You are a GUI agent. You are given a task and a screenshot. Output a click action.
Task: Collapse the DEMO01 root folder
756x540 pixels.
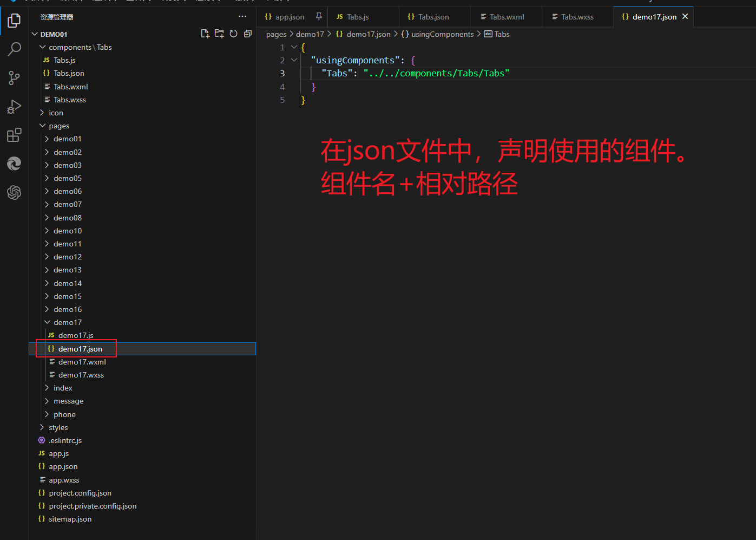coord(142,34)
